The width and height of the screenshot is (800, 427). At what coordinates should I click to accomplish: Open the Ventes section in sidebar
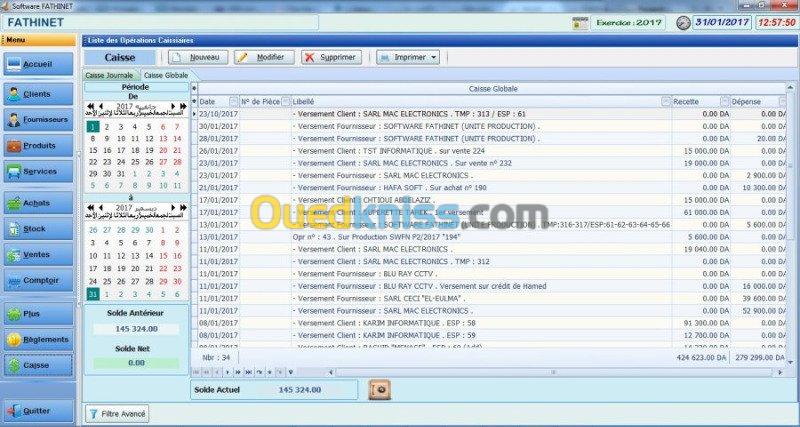click(39, 254)
